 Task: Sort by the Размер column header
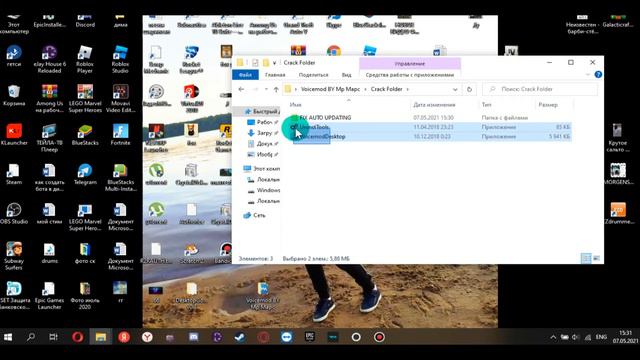coord(548,105)
